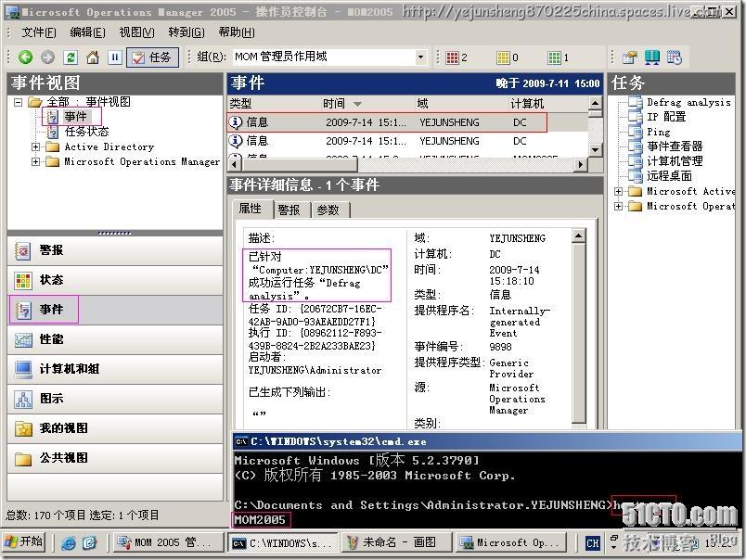Open the book-style toolbar icon

point(651,57)
